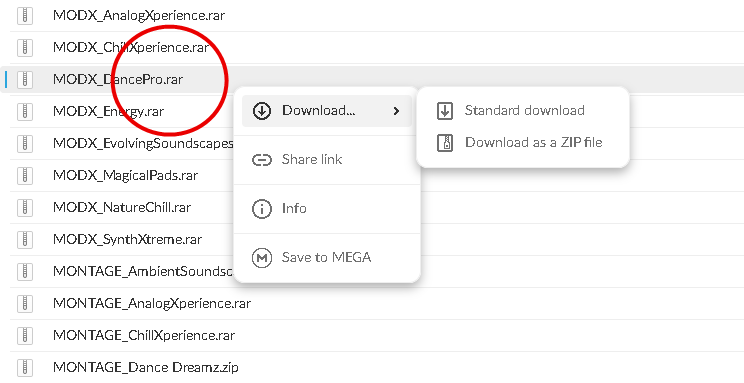Open the Download... context menu entry

pyautogui.click(x=327, y=111)
